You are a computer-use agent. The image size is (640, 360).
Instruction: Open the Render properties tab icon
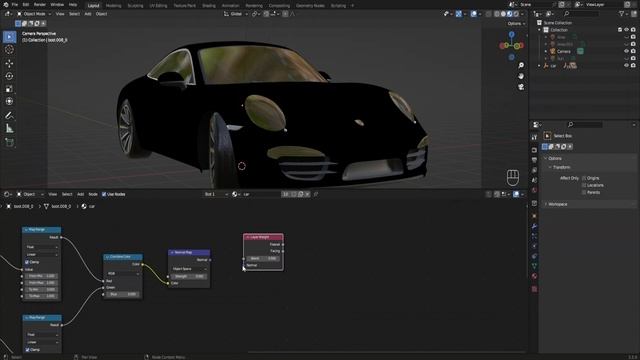(x=534, y=150)
